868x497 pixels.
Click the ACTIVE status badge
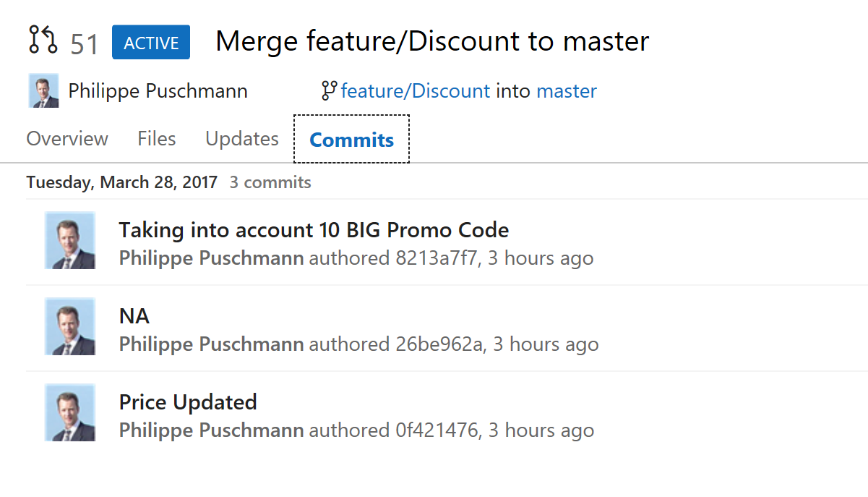[x=150, y=42]
